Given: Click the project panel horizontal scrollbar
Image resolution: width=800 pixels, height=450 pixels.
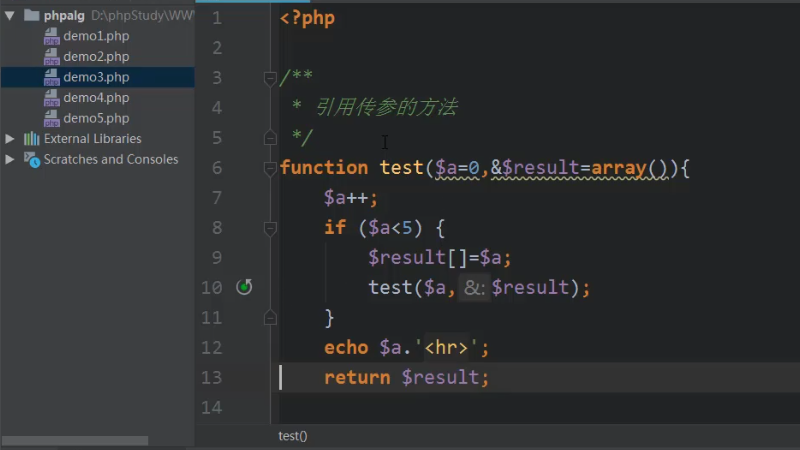Looking at the screenshot, I should pos(75,440).
